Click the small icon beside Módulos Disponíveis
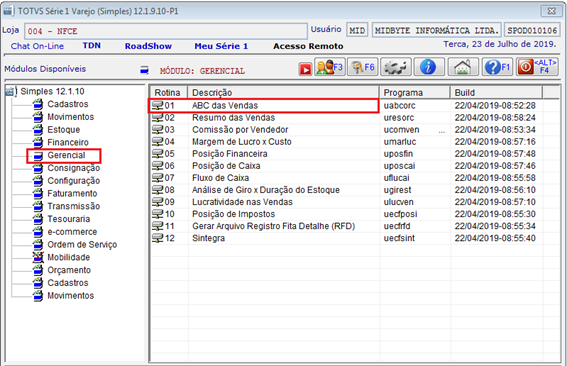This screenshot has height=366, width=567. click(144, 70)
